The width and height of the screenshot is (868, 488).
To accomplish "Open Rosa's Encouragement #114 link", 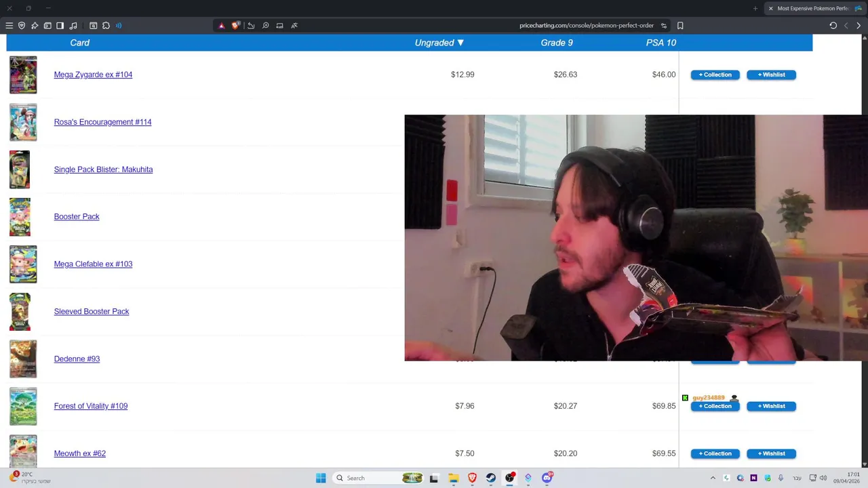I will click(x=102, y=122).
